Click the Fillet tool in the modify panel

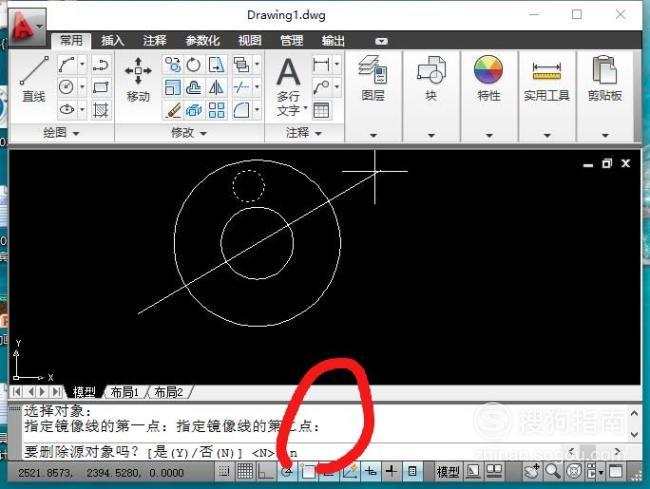pyautogui.click(x=241, y=110)
